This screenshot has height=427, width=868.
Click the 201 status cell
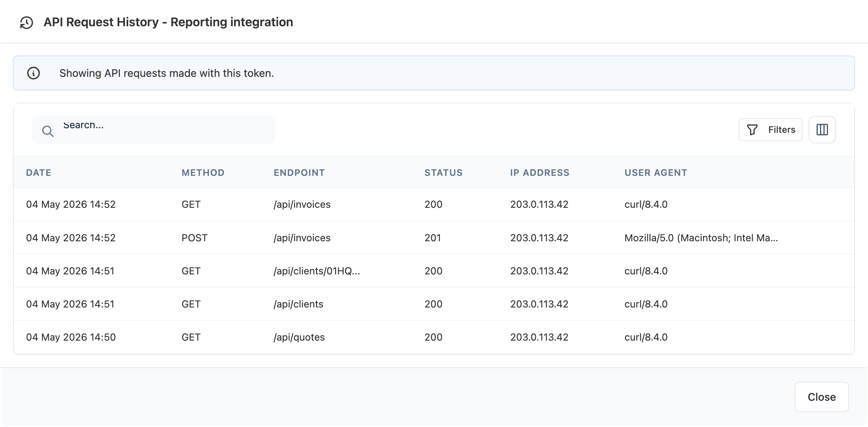coord(432,238)
